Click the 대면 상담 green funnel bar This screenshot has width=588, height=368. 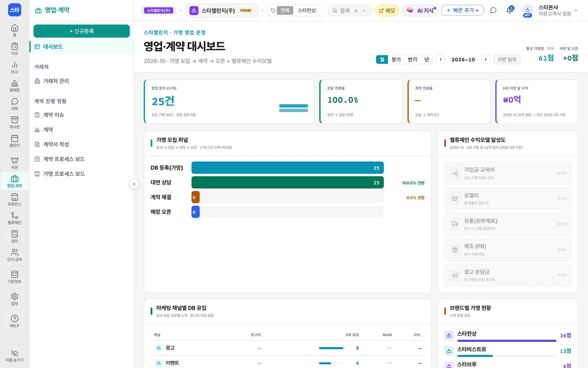287,183
